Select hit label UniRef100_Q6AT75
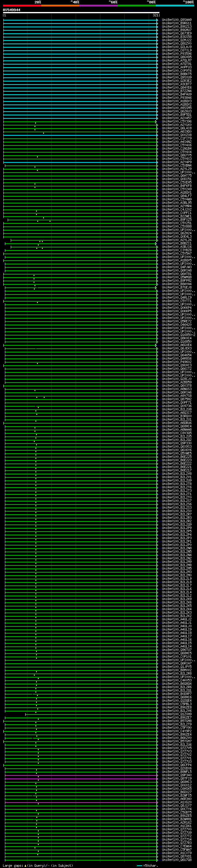 coord(176,176)
